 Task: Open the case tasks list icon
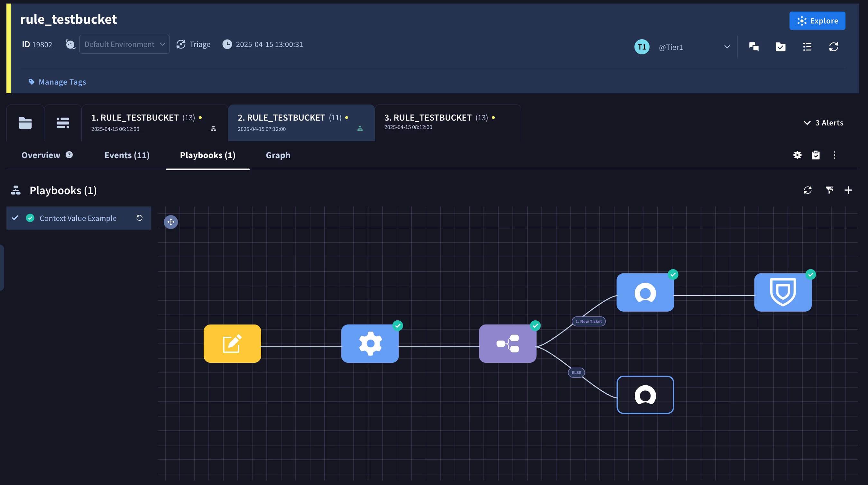click(x=807, y=47)
